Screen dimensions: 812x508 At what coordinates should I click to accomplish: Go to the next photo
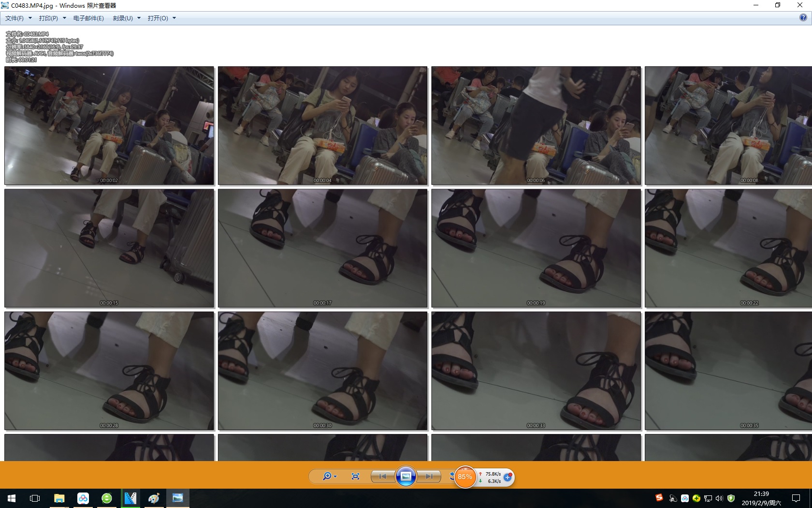(x=429, y=477)
